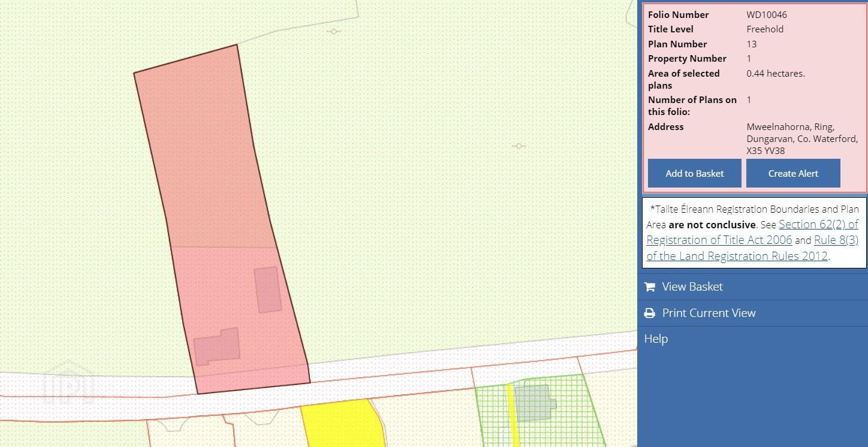Open View Basket menu item
The height and width of the screenshot is (447, 868).
click(752, 286)
